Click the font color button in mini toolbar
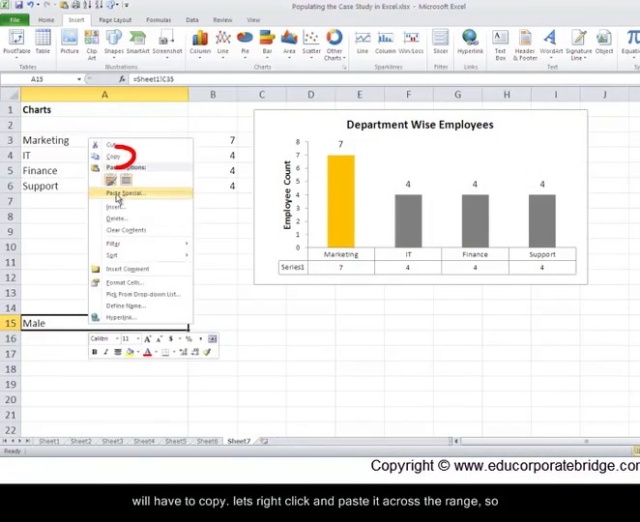 148,352
